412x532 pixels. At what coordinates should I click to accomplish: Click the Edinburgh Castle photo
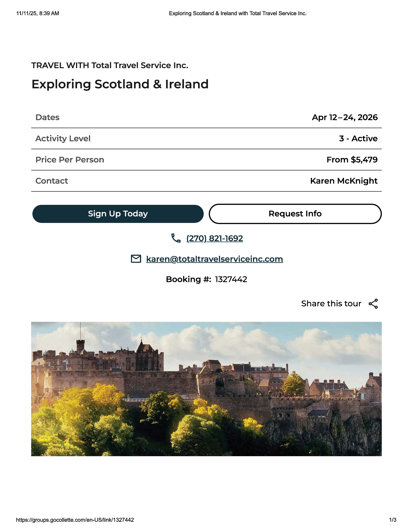point(206,389)
